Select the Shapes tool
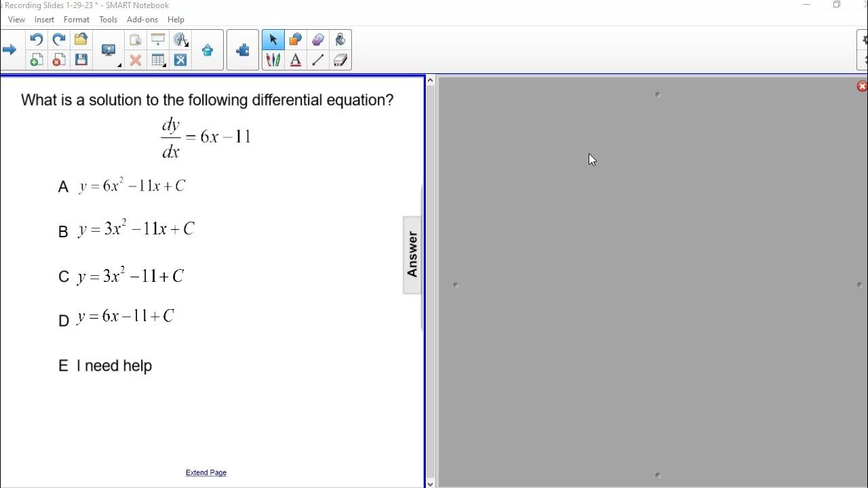The width and height of the screenshot is (868, 488). (x=296, y=39)
